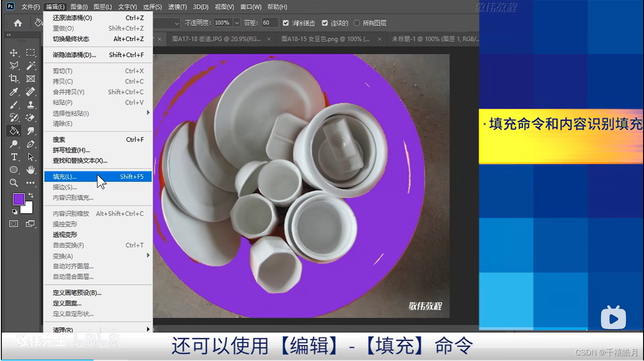644x361 pixels.
Task: Select the Eraser tool
Action: (x=31, y=117)
